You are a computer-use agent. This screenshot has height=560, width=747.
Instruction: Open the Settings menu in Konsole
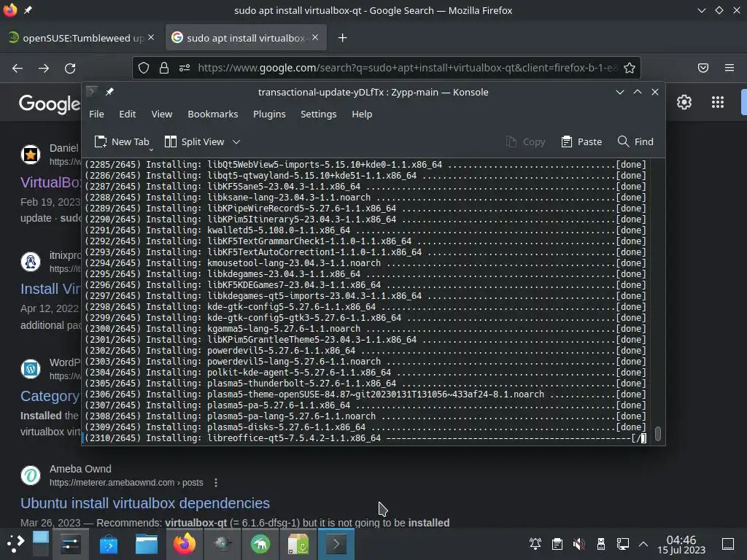[x=318, y=114]
